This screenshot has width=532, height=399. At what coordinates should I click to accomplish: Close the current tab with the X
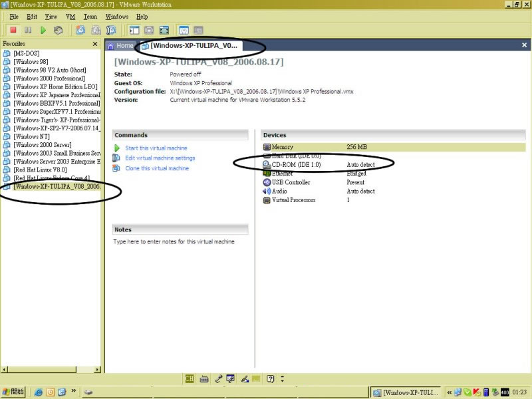[x=524, y=45]
